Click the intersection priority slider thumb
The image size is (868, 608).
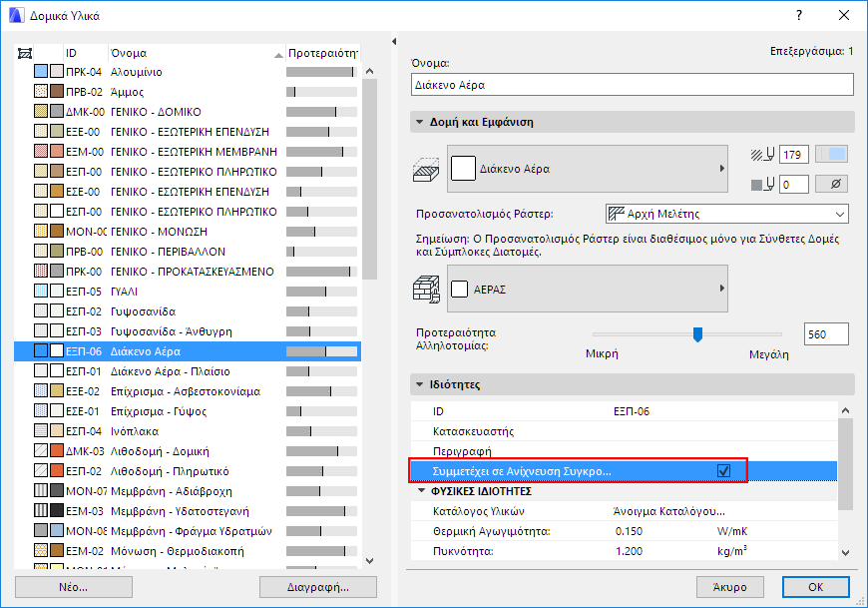tap(697, 334)
